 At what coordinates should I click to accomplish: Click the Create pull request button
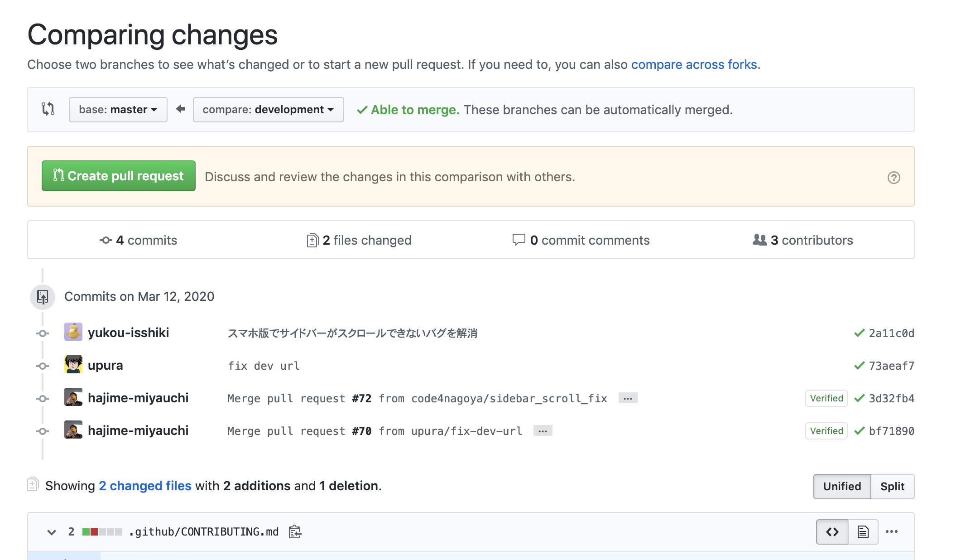coord(119,176)
